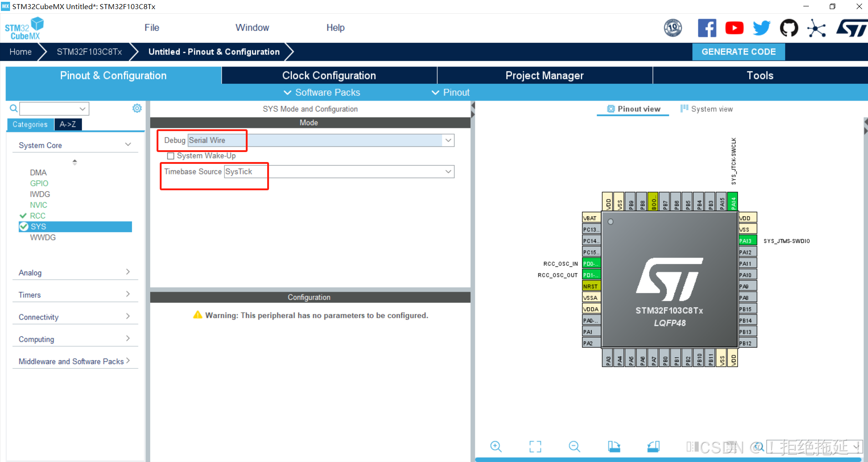Screen dimensions: 868x462
Task: Select the PC13 pin on chip
Action: [591, 229]
